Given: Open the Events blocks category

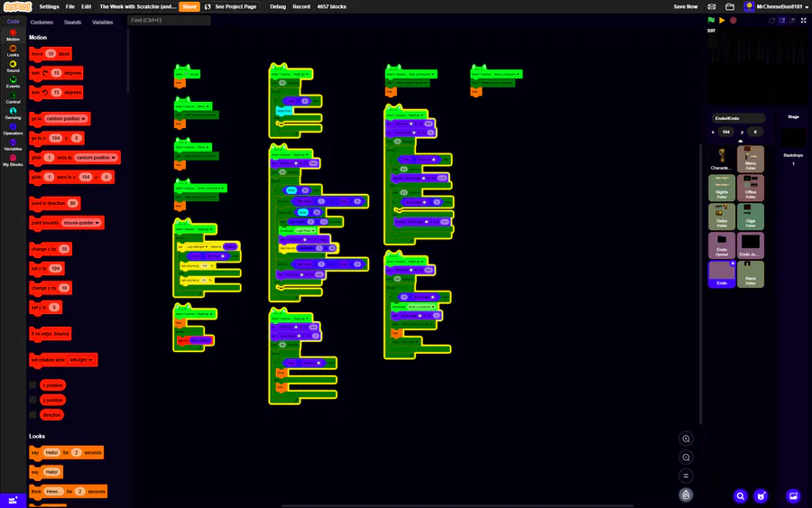Looking at the screenshot, I should pos(13,82).
